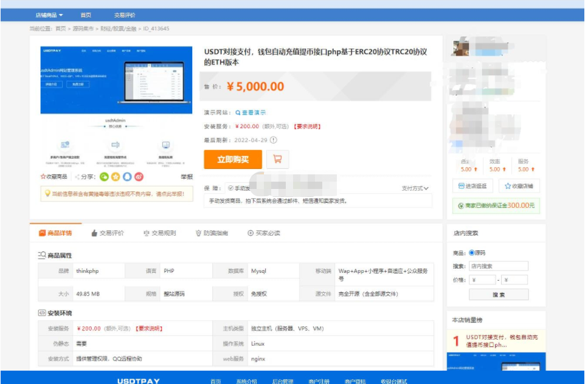588x384 pixels.
Task: Focus the 店内搜索 text field
Action: tap(499, 266)
